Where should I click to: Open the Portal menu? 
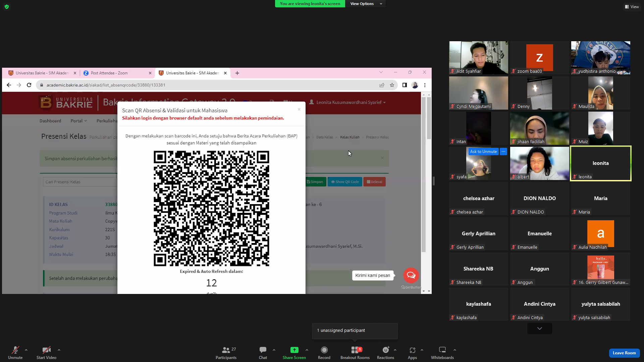[x=79, y=121]
